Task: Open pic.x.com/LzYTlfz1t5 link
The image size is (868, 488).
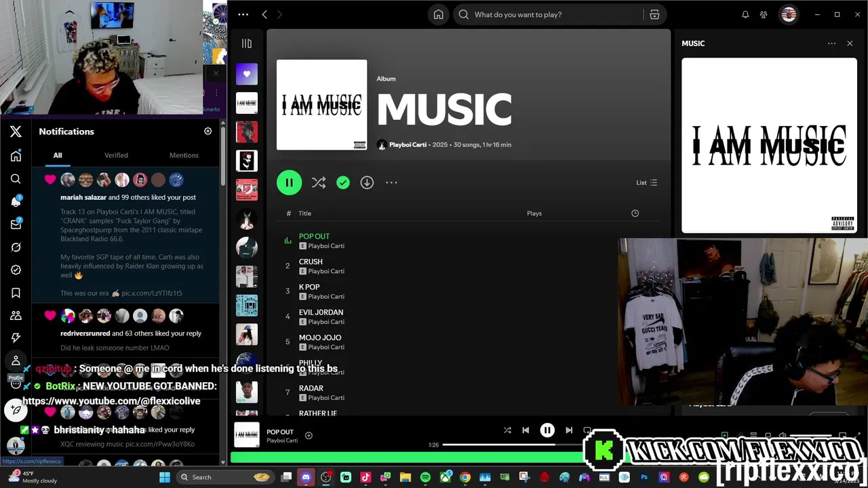Action: [152, 293]
